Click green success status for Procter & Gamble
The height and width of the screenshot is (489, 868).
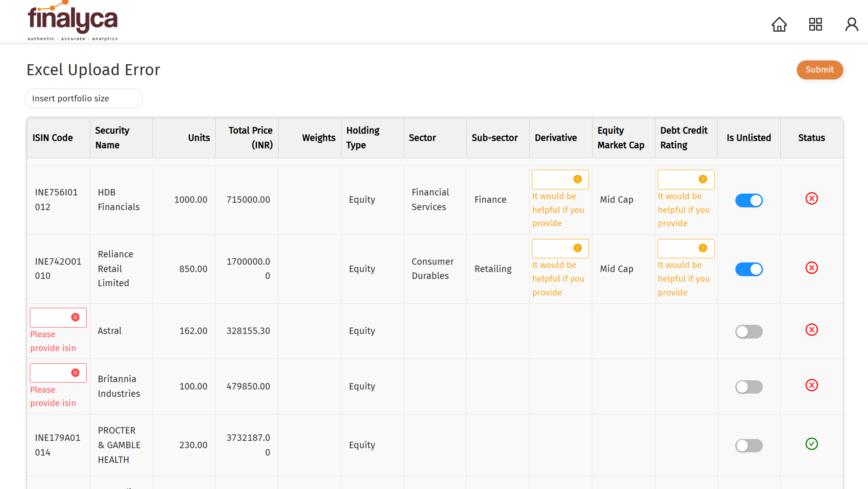click(812, 444)
